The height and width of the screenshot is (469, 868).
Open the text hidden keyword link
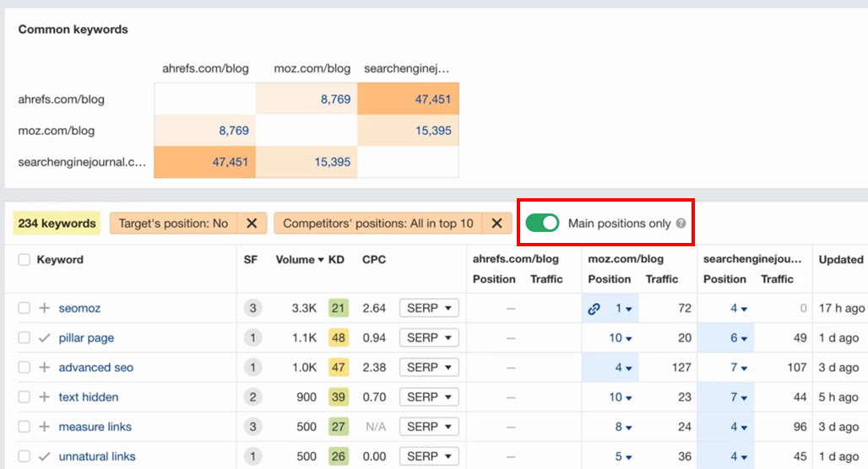click(x=89, y=397)
